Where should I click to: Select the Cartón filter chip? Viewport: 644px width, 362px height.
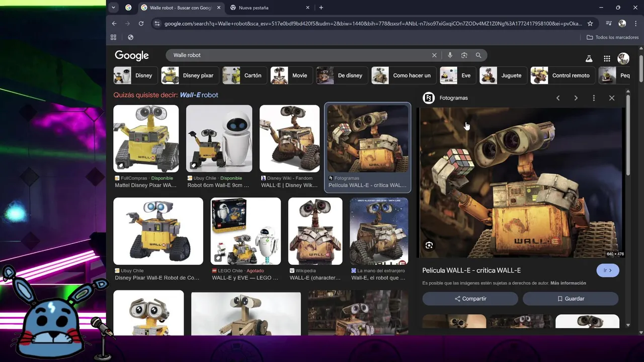coord(245,75)
